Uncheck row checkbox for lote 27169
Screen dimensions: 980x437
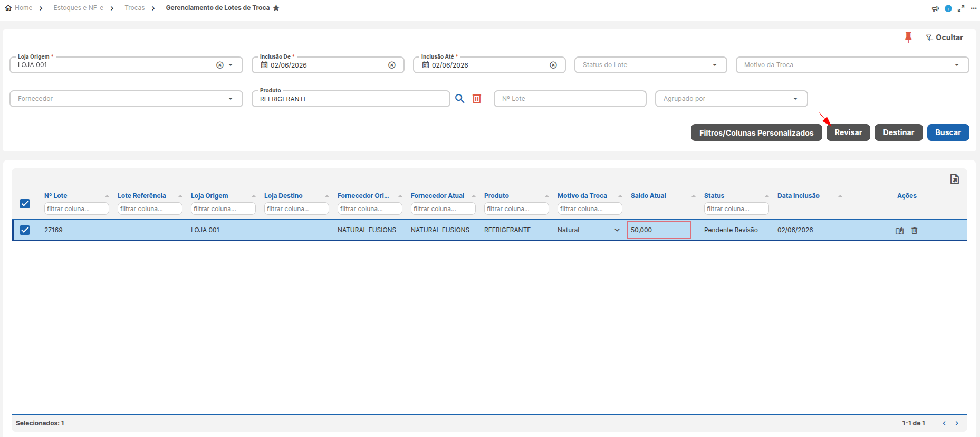pyautogui.click(x=25, y=230)
